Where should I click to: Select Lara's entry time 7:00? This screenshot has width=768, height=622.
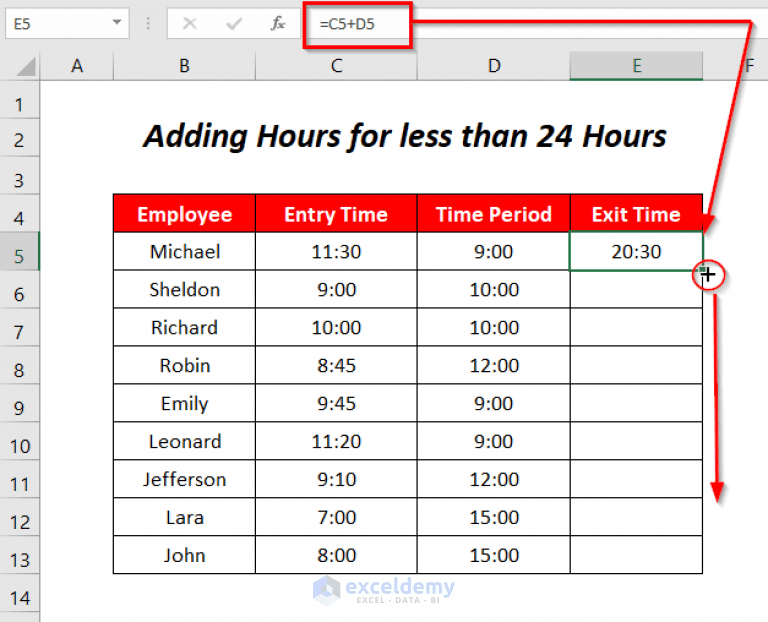tap(336, 517)
